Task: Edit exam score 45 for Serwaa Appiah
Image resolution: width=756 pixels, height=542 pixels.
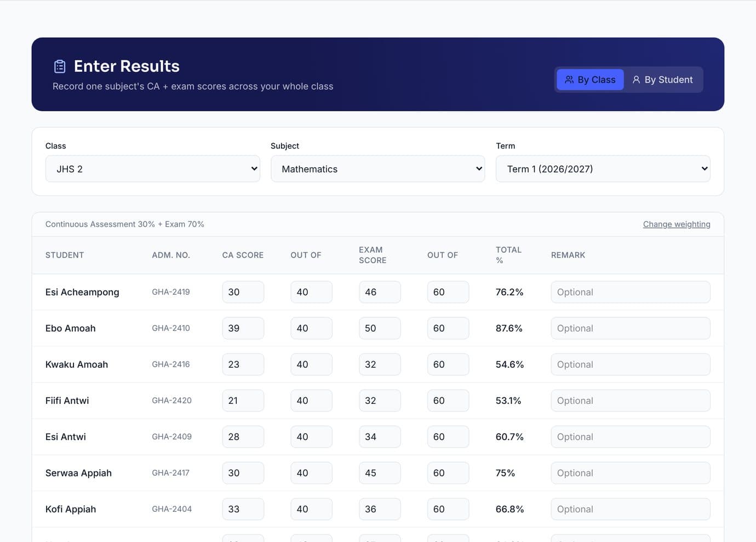Action: pos(380,473)
